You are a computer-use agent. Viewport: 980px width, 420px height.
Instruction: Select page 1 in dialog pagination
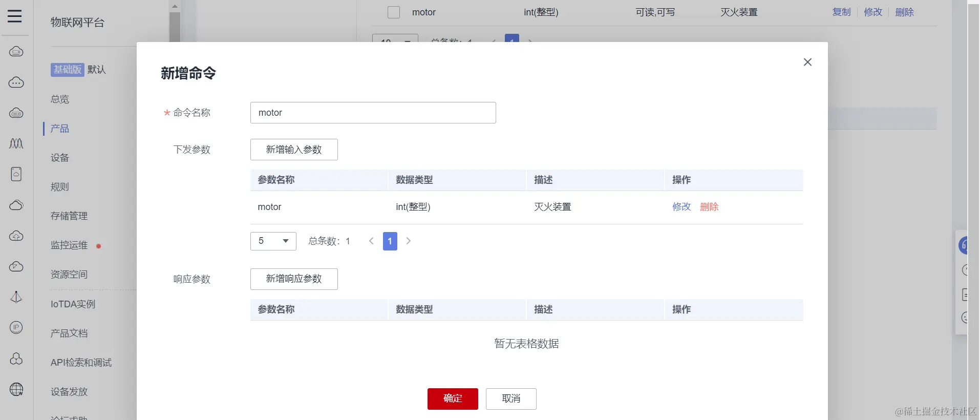390,241
